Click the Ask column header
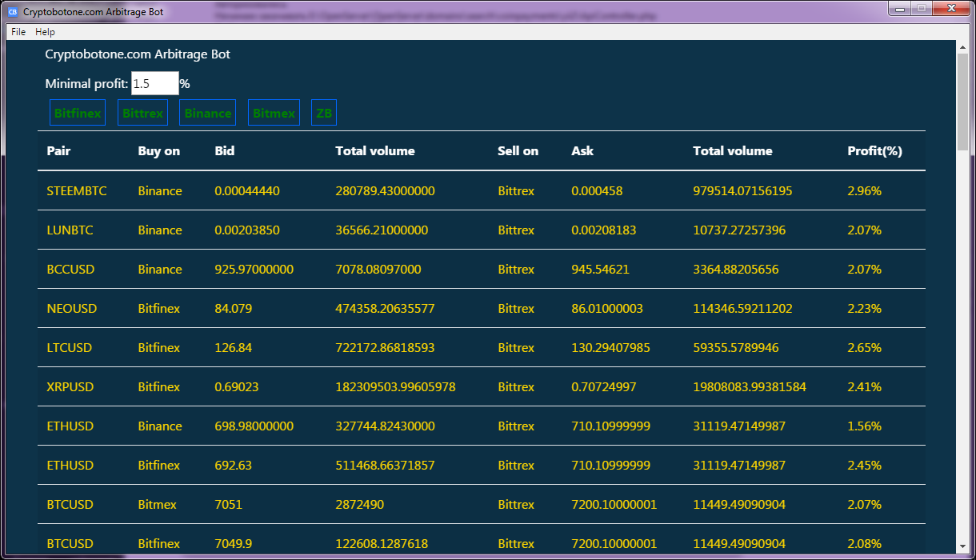Viewport: 976px width, 560px height. coord(582,150)
